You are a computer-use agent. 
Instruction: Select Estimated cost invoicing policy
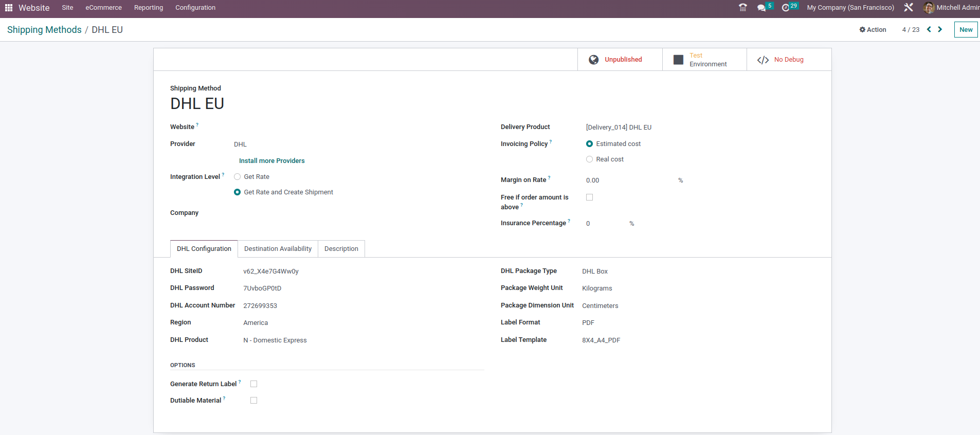tap(589, 144)
